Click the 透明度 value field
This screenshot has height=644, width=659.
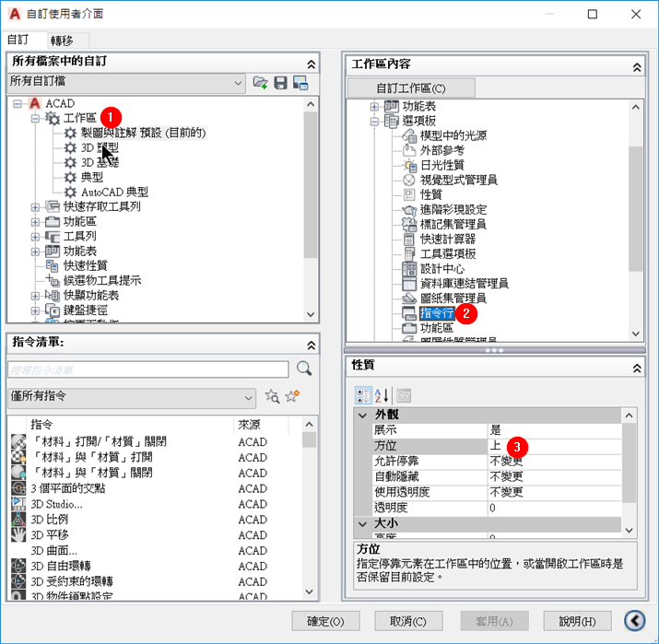point(554,508)
